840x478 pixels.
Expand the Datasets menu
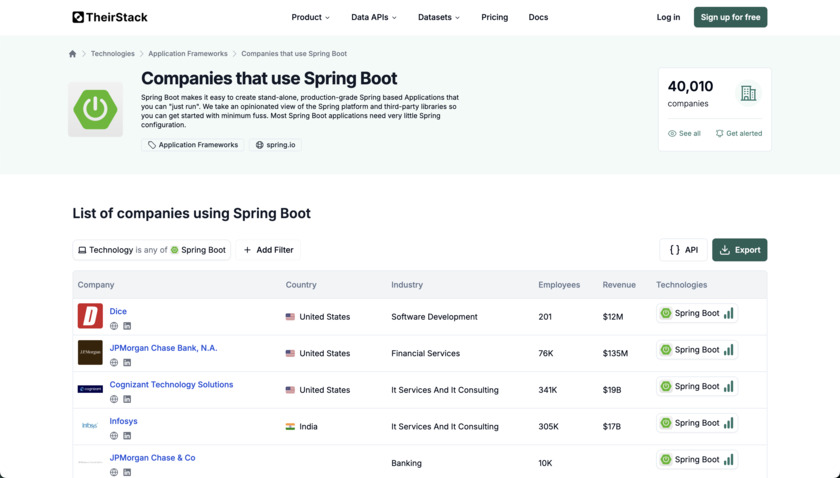point(439,17)
